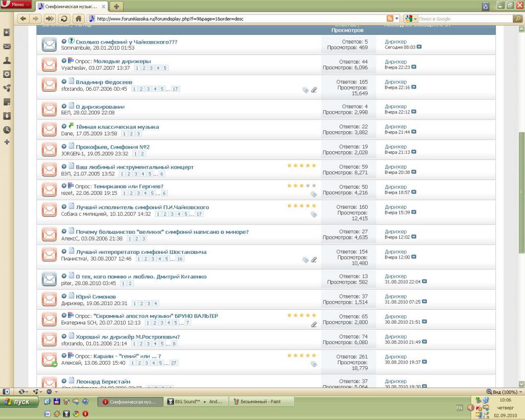Switch to Безымянный - Paint in taskbar

[260, 402]
